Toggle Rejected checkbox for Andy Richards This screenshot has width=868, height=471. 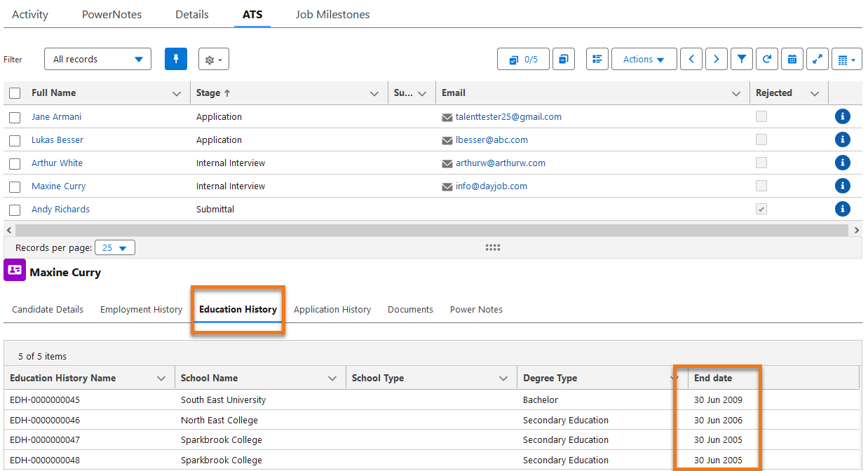tap(761, 209)
